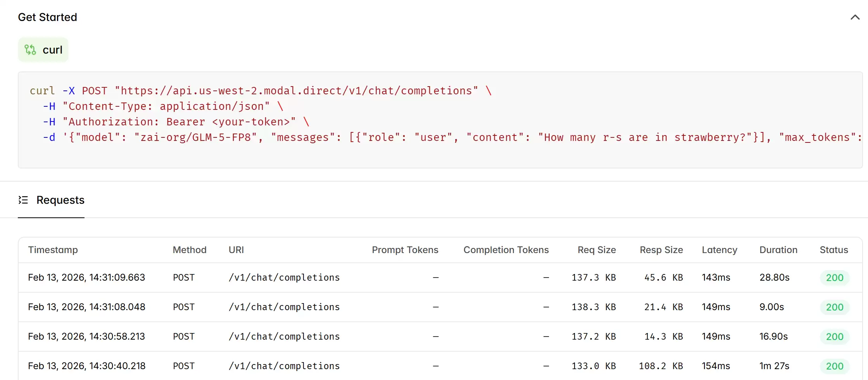
Task: Click the Duration column header
Action: coord(778,250)
